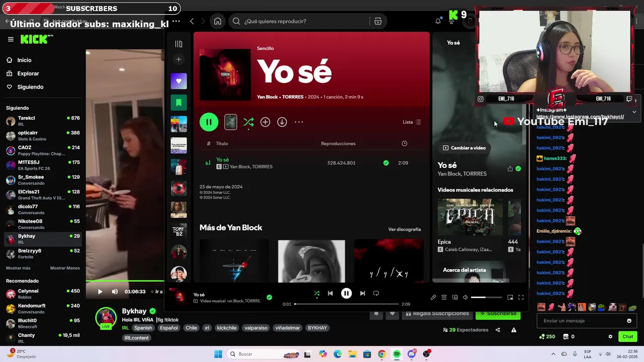Mute Spotify with the speaker icon
The image size is (644, 362).
tap(465, 298)
